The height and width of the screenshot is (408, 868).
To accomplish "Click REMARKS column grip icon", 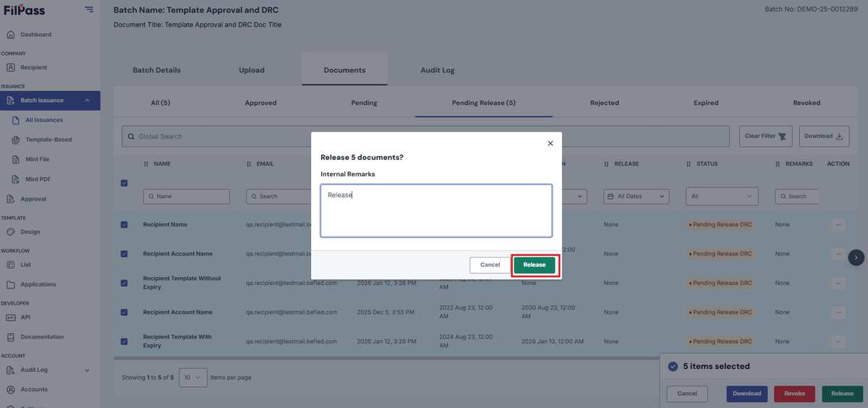I will coord(778,164).
